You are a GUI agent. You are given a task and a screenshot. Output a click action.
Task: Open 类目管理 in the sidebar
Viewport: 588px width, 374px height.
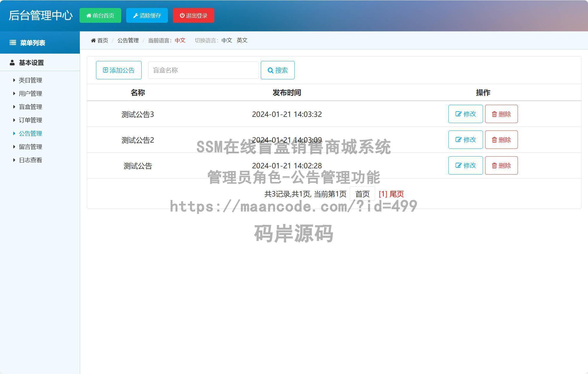coord(30,80)
